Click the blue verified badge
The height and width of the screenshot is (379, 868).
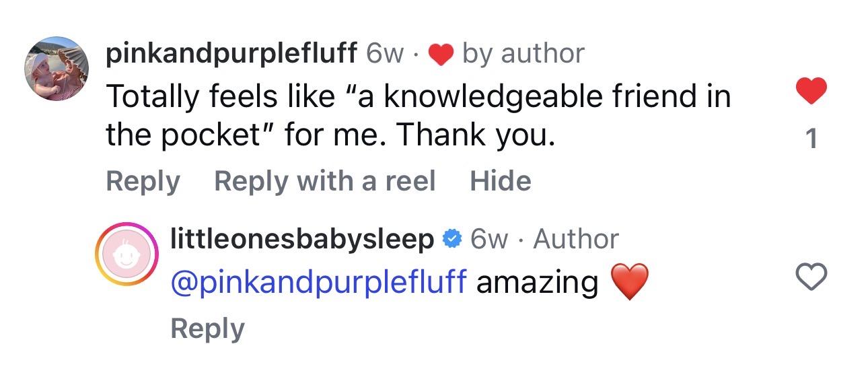(451, 239)
